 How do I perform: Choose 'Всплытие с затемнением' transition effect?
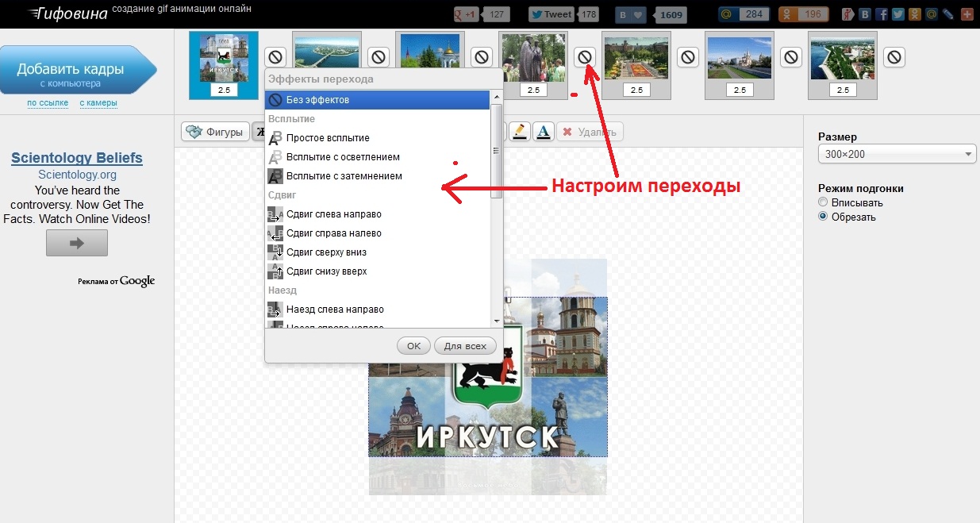click(x=378, y=176)
